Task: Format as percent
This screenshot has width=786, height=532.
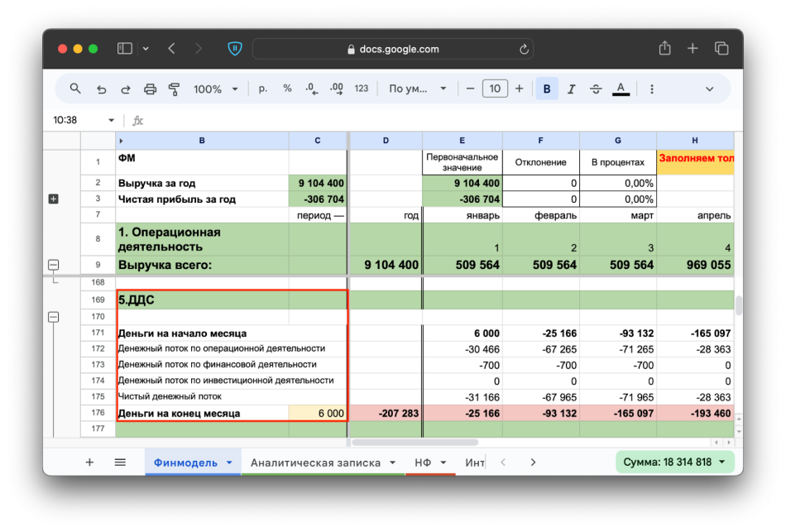Action: point(287,89)
